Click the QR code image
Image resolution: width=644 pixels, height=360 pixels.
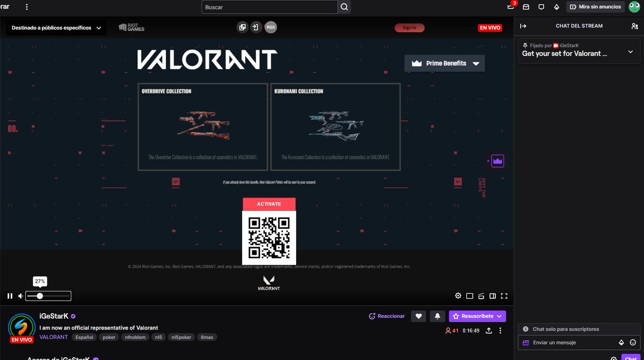point(269,237)
